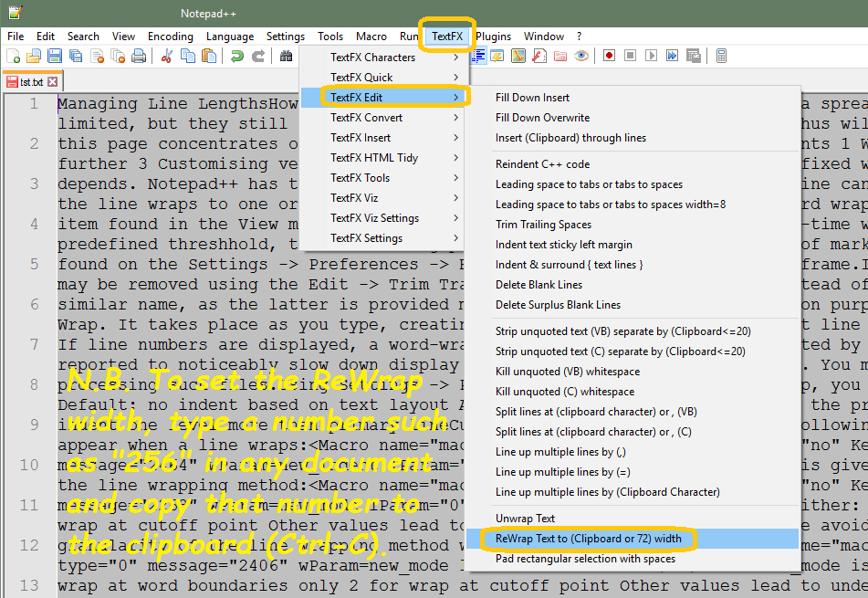
Task: Select the tst.txt document tab
Action: pyautogui.click(x=32, y=82)
